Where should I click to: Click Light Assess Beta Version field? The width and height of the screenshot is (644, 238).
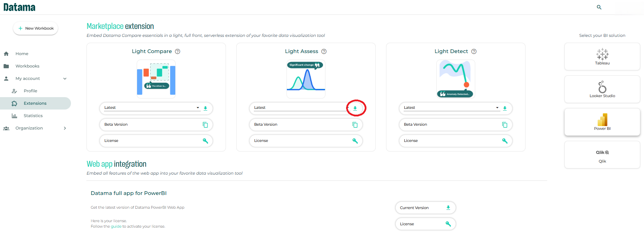[306, 125]
